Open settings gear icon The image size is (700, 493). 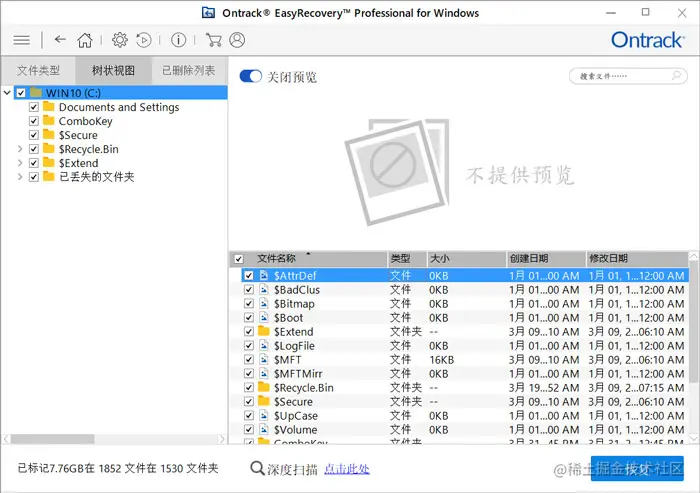[119, 40]
